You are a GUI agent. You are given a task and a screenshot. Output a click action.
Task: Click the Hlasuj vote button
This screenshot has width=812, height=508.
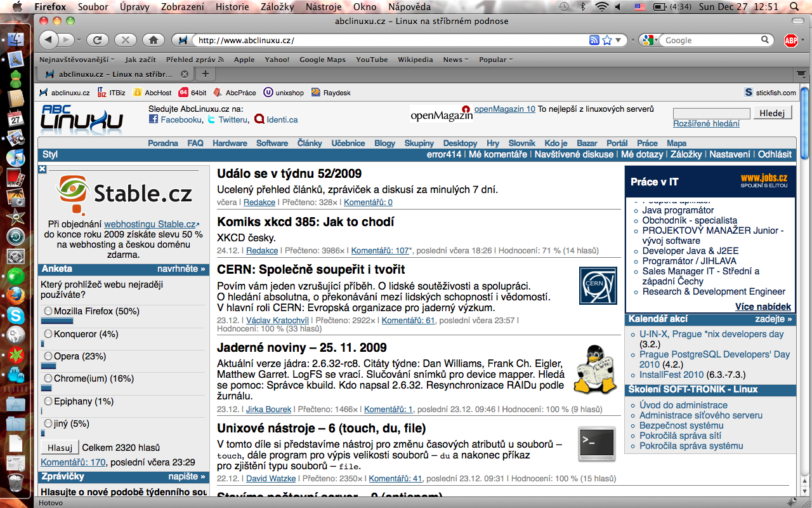click(x=60, y=448)
